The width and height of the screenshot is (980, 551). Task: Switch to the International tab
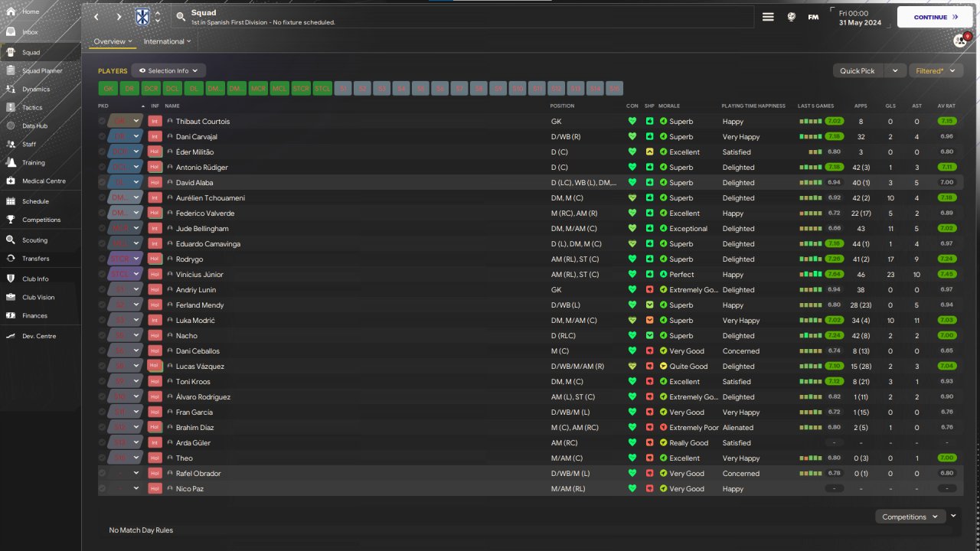coord(168,41)
